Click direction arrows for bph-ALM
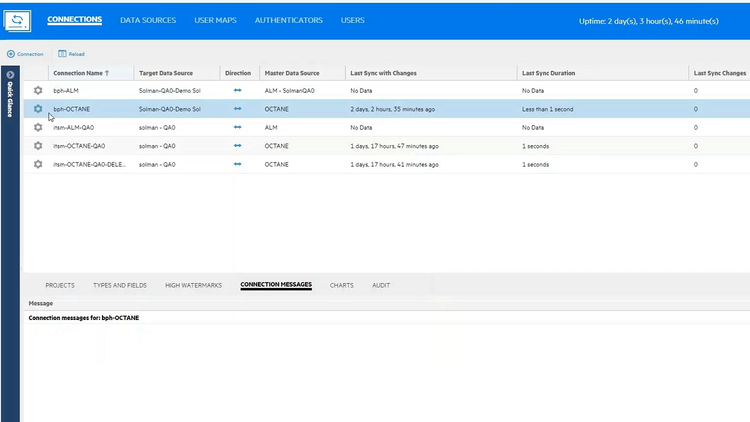 point(237,90)
